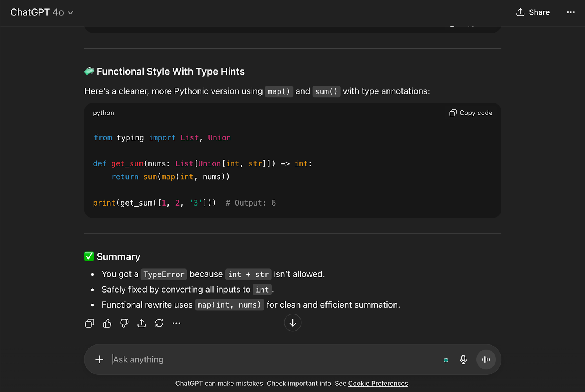Click the inline sum() code chip
Screen dimensions: 585x392
327,91
